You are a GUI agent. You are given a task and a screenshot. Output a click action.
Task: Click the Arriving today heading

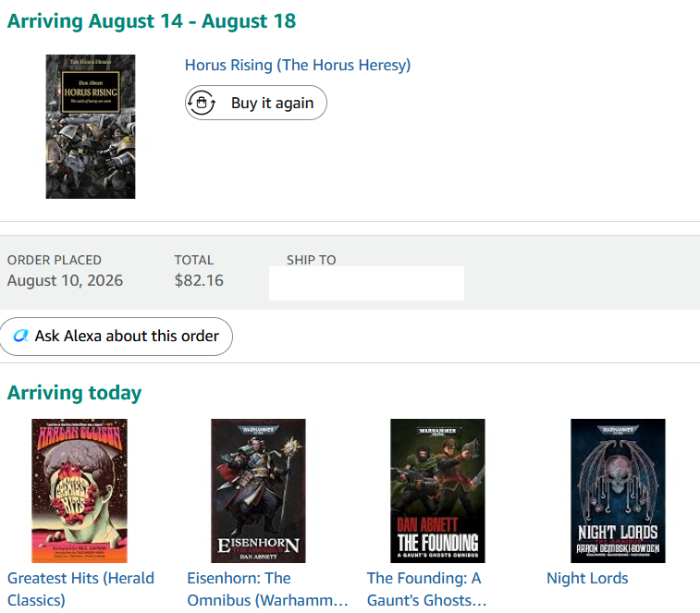click(75, 393)
